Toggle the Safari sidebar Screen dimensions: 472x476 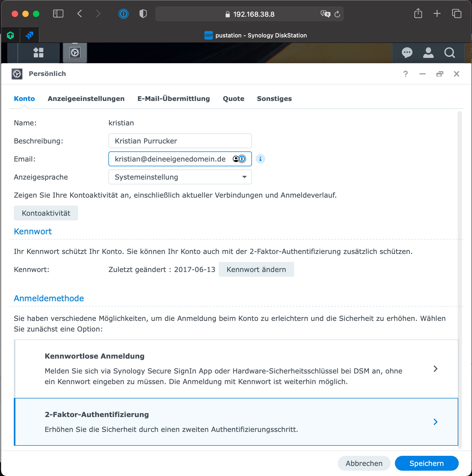(x=58, y=14)
